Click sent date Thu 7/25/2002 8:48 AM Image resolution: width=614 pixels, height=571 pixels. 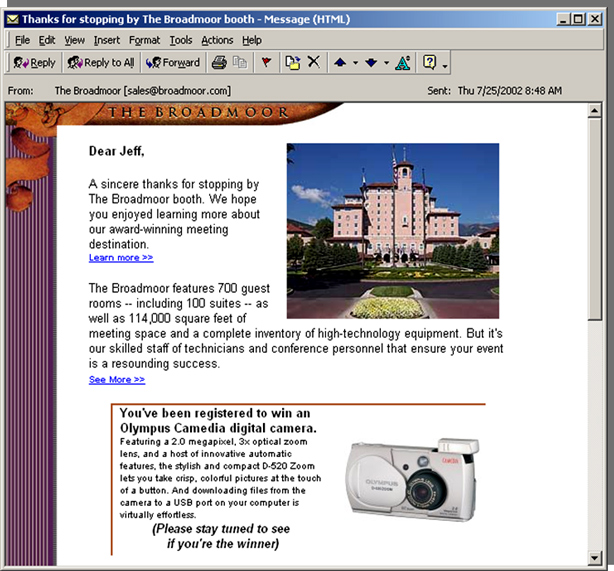(510, 91)
